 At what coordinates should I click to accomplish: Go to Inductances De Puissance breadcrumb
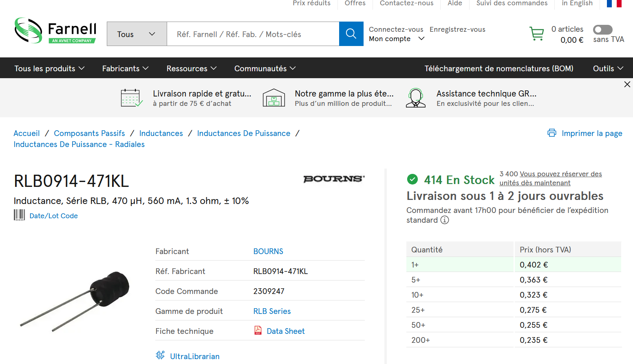click(244, 133)
